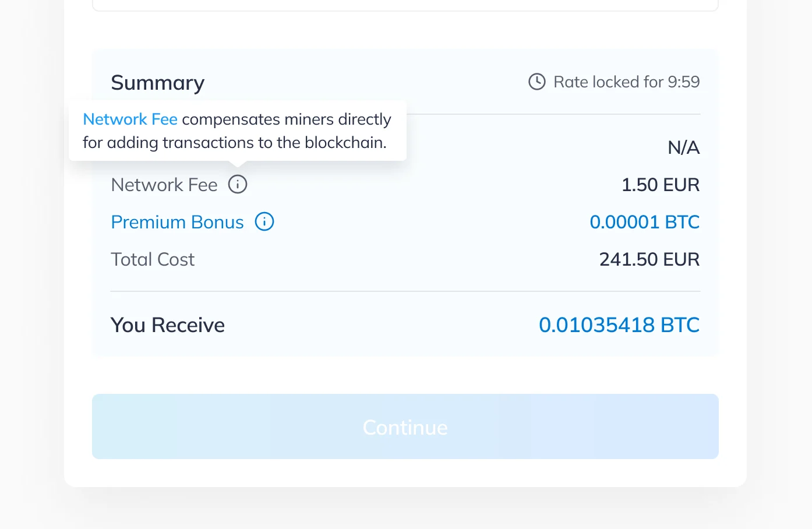Select the Rate locked for 9:59 text
812x529 pixels.
click(627, 82)
